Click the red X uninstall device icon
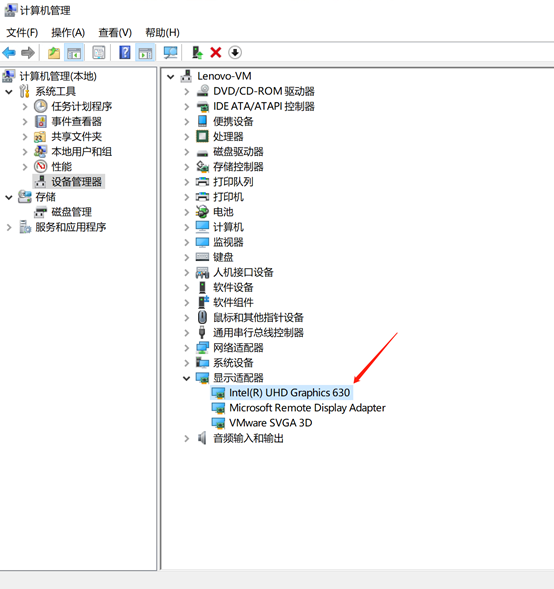This screenshot has height=589, width=554. click(x=216, y=53)
